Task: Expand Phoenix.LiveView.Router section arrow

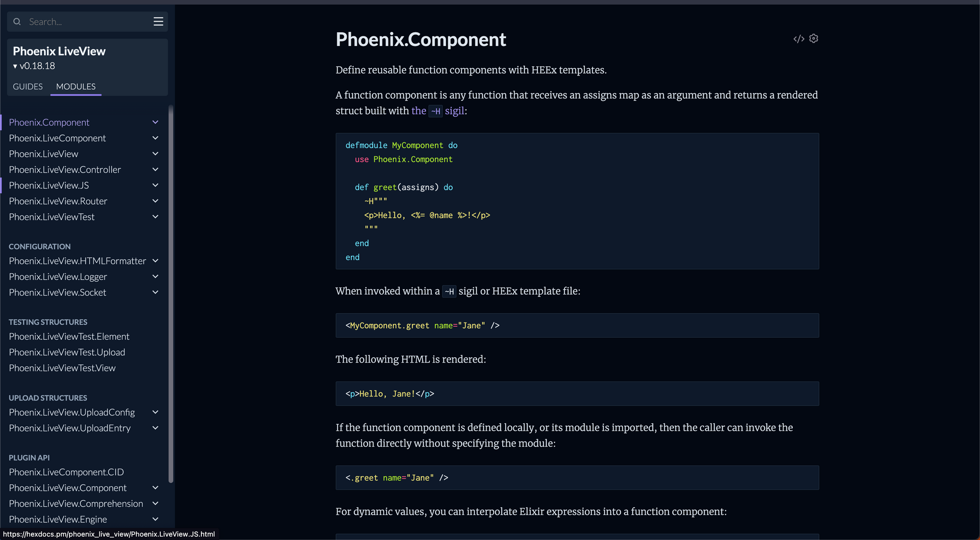Action: pos(155,201)
